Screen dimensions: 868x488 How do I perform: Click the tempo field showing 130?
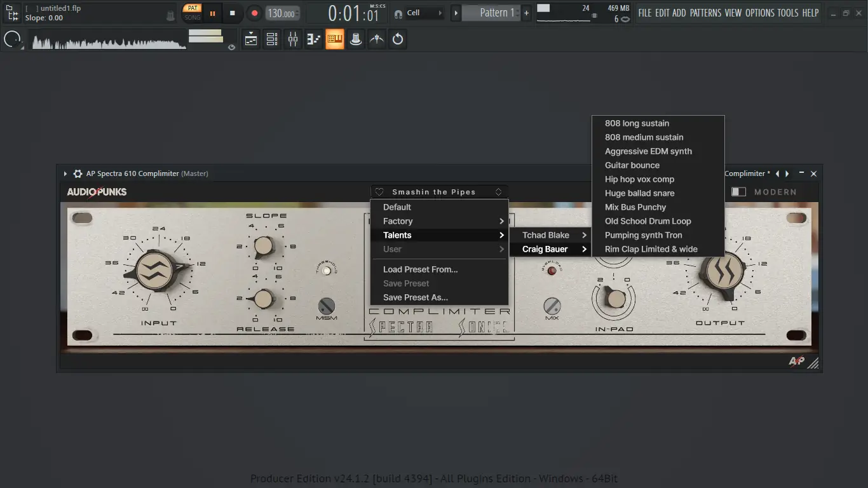click(281, 13)
